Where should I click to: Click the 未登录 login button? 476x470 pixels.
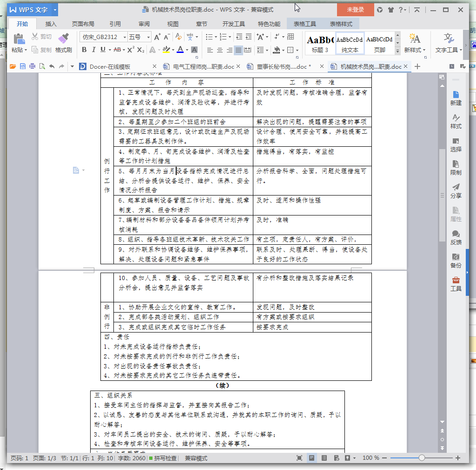(x=356, y=10)
